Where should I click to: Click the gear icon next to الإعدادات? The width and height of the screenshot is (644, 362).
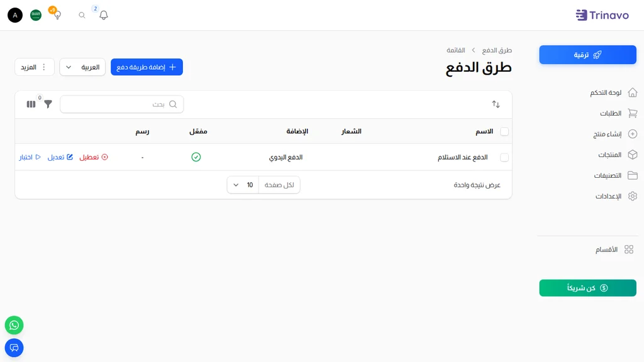click(633, 196)
